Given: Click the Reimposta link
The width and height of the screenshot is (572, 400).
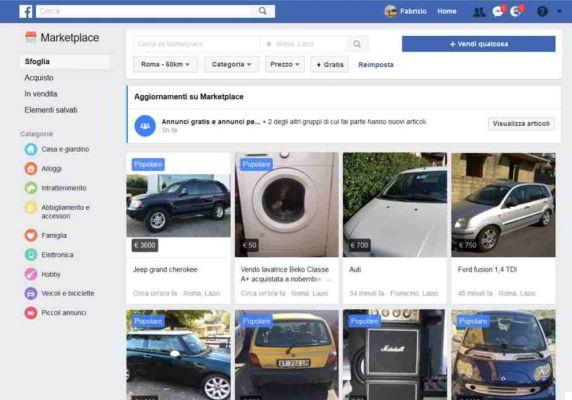Looking at the screenshot, I should pyautogui.click(x=376, y=65).
